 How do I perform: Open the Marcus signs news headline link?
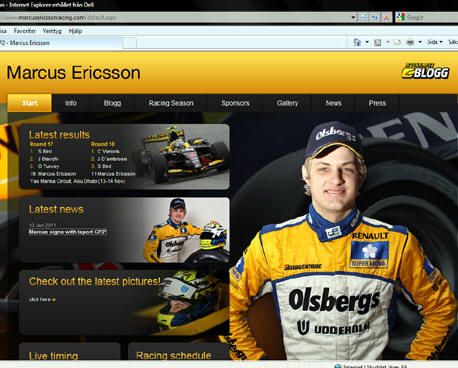(68, 232)
